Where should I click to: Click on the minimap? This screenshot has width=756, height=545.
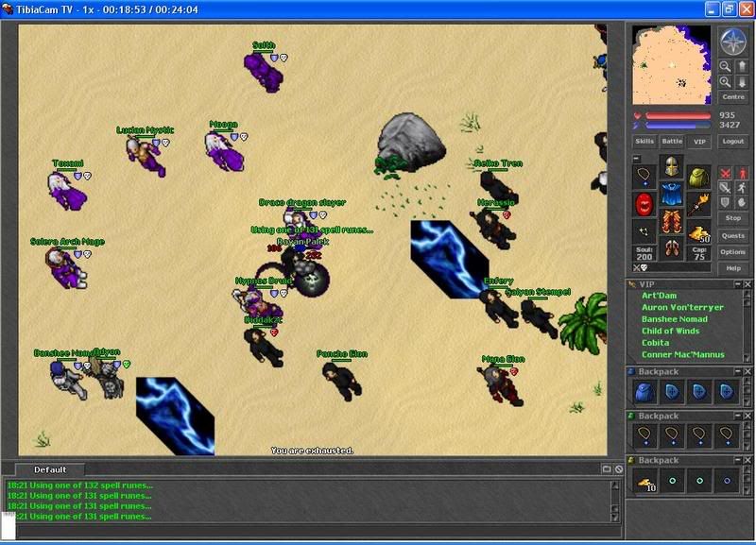[x=671, y=65]
